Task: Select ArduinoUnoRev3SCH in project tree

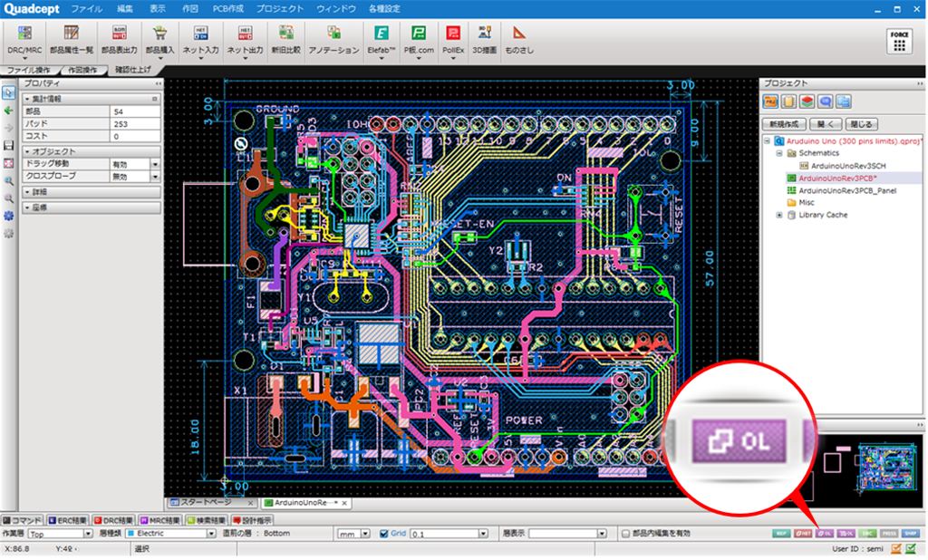Action: pyautogui.click(x=848, y=167)
